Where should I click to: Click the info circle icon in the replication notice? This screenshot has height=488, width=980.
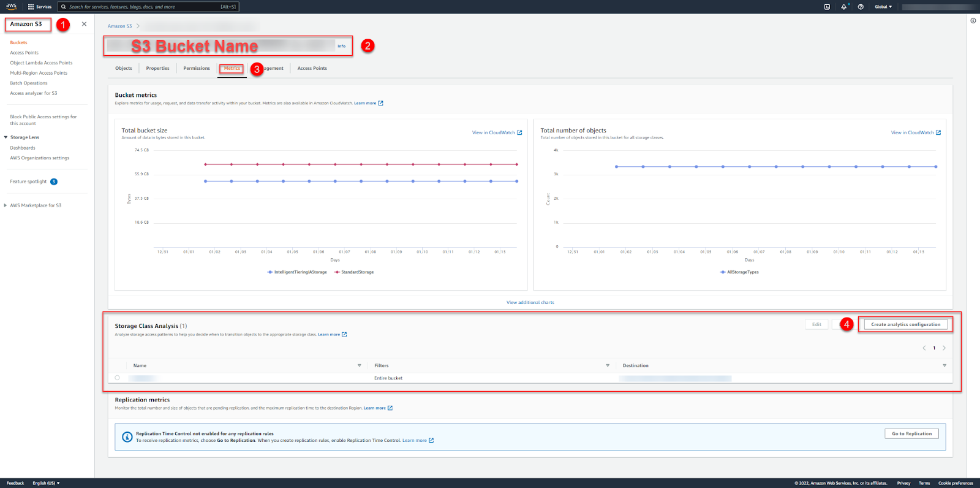[127, 437]
